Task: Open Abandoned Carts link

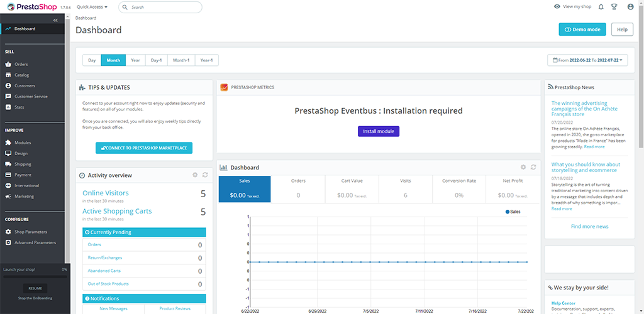Action: pos(104,271)
